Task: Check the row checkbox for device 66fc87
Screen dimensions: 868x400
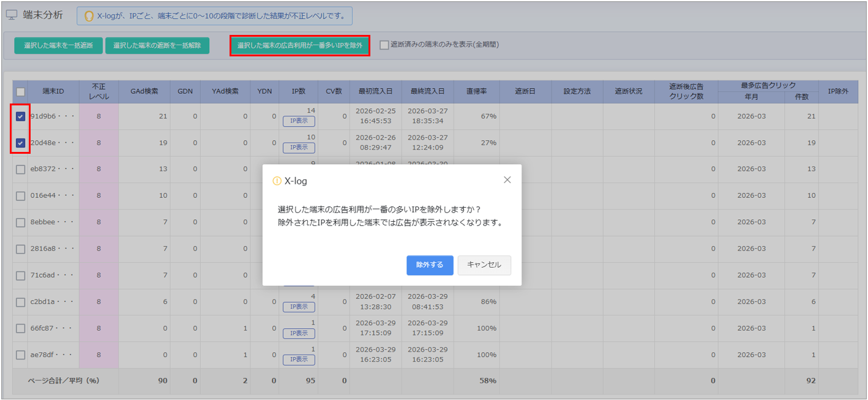Action: pos(20,328)
